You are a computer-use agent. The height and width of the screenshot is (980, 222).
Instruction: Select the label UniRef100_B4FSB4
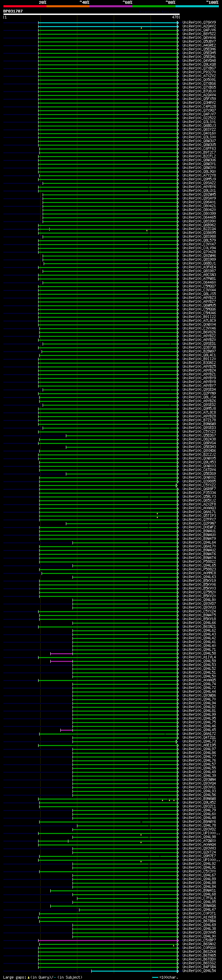(199, 967)
